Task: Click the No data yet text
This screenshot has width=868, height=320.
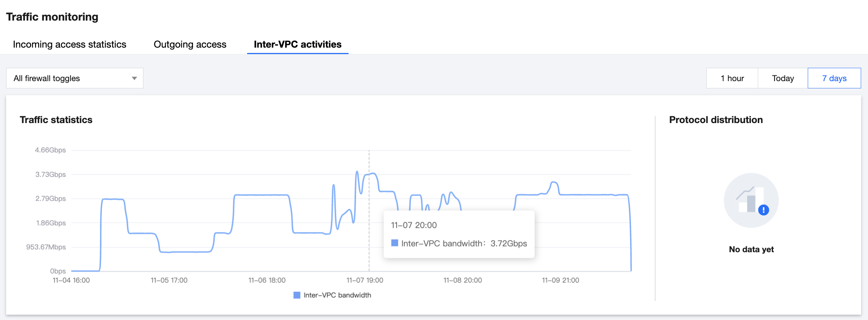Action: (751, 249)
